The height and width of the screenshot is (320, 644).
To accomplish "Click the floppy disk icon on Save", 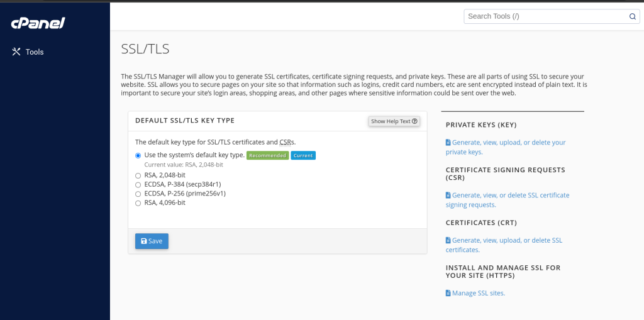I will coord(144,241).
